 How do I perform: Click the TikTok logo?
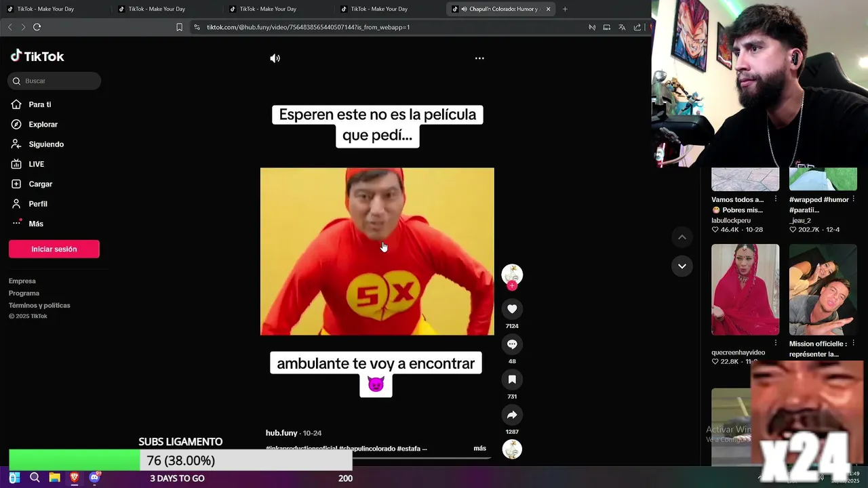37,56
